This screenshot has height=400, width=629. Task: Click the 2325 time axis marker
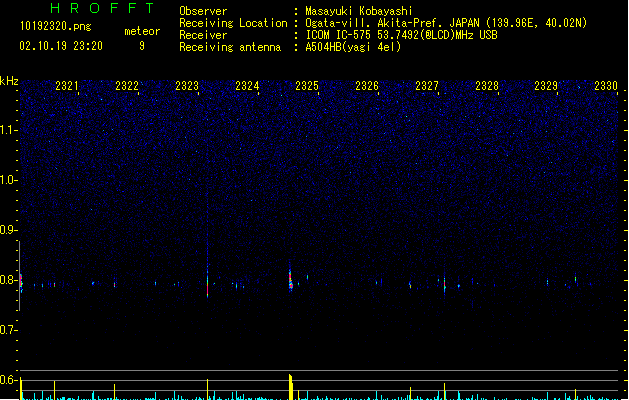(x=307, y=86)
